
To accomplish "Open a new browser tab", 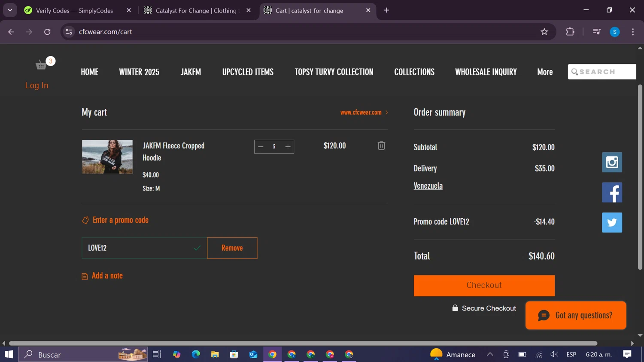I will click(386, 10).
